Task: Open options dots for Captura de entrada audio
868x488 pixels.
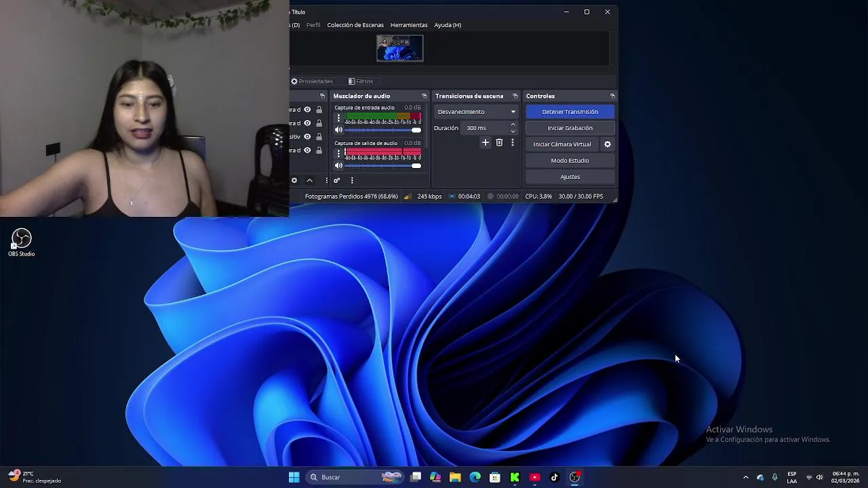Action: 338,118
